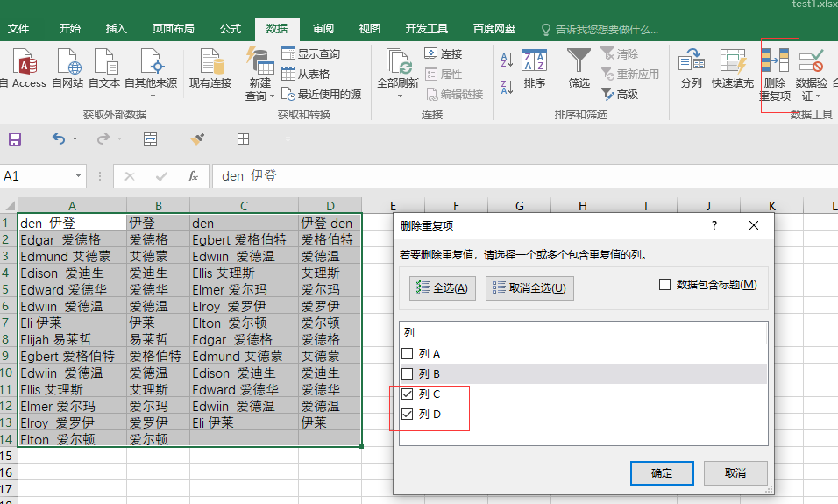This screenshot has width=838, height=504.
Task: Check the 列 A checkbox
Action: coord(408,354)
